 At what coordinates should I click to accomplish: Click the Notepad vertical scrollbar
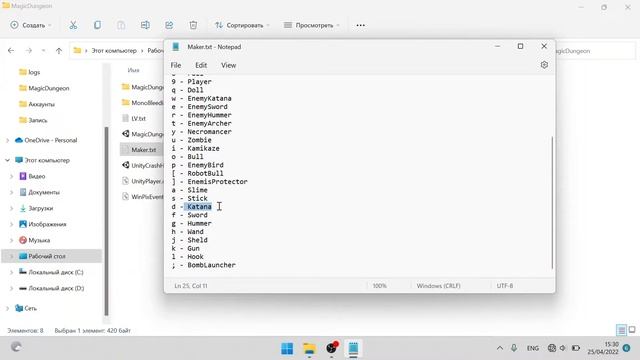(552, 202)
